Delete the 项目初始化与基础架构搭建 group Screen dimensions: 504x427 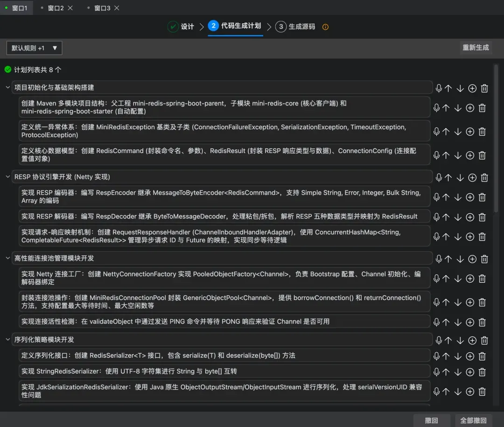click(484, 88)
